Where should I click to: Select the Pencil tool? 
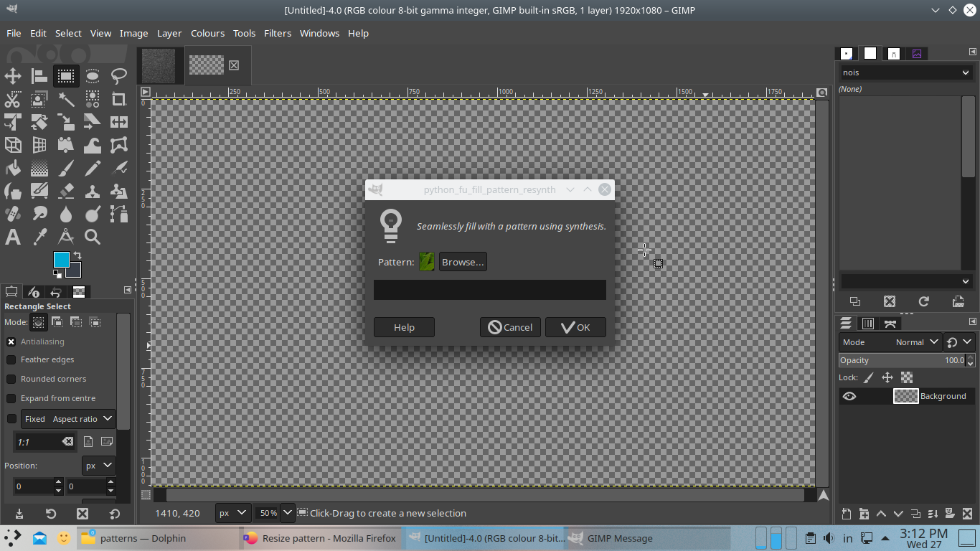[93, 168]
